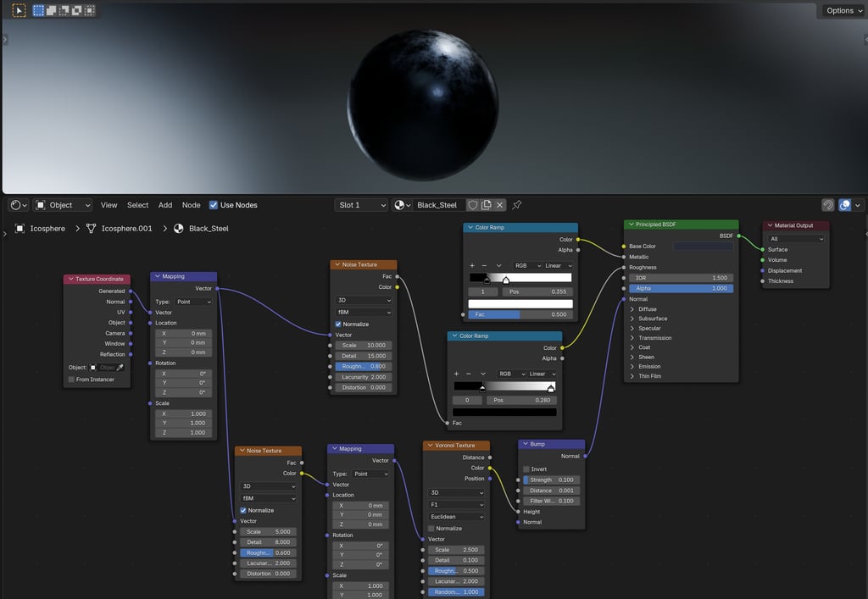
Task: Toggle the node editor overlays icon
Action: [x=845, y=205]
